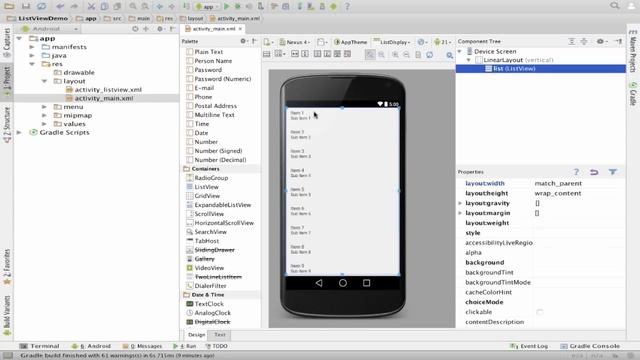Open the Android project view dropdown
Image resolution: width=640 pixels, height=360 pixels.
(50, 29)
